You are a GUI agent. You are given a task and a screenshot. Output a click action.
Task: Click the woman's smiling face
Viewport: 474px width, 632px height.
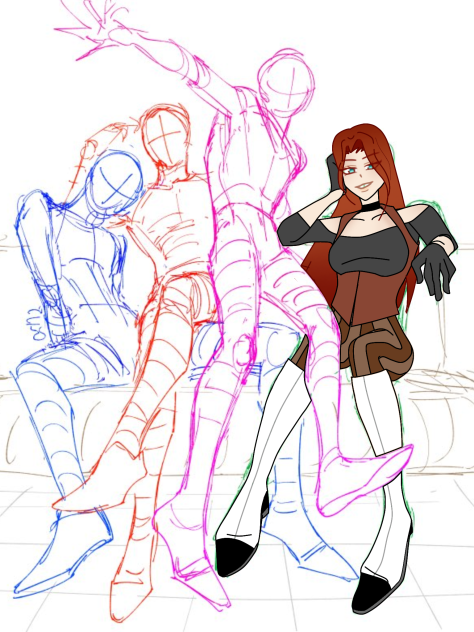360,175
